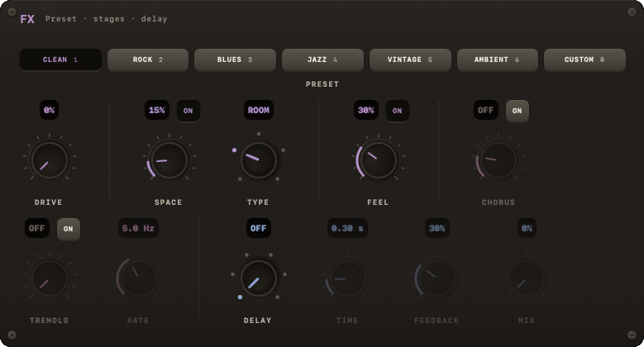Toggle the FEEL ON switch
The height and width of the screenshot is (347, 644).
[397, 111]
